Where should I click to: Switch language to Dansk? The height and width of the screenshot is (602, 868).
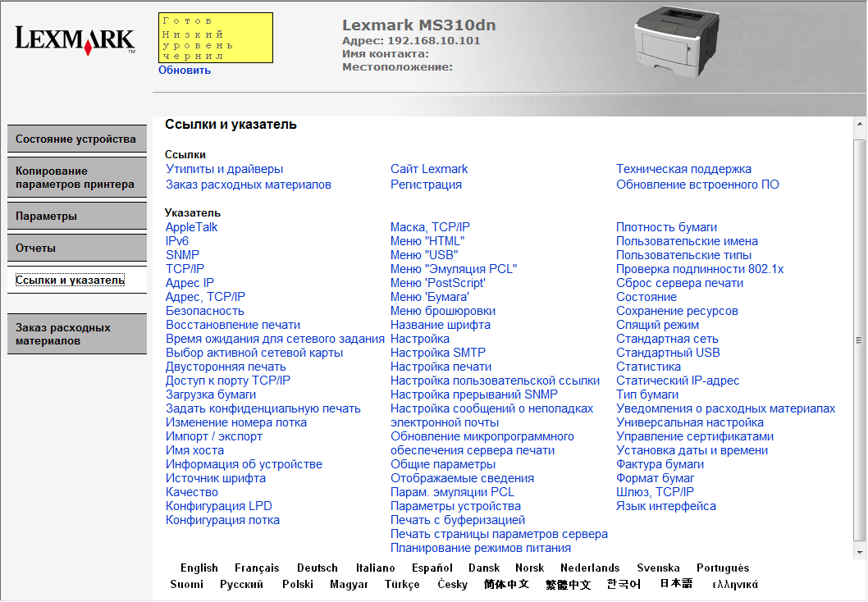pyautogui.click(x=484, y=568)
